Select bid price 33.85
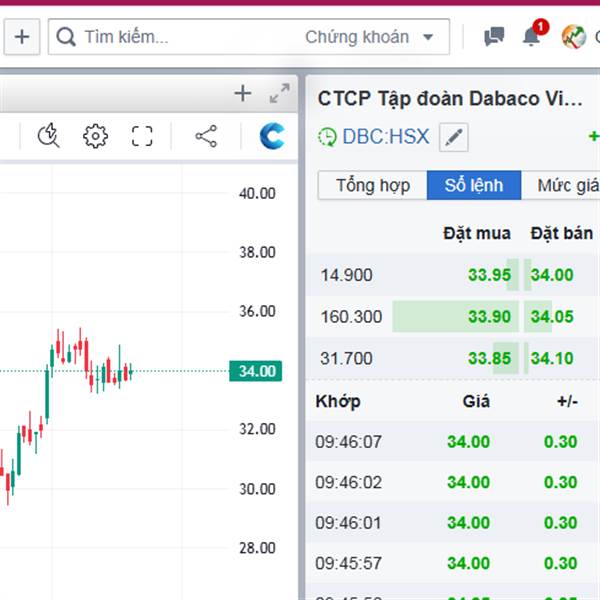Viewport: 600px width, 600px height. click(x=489, y=358)
